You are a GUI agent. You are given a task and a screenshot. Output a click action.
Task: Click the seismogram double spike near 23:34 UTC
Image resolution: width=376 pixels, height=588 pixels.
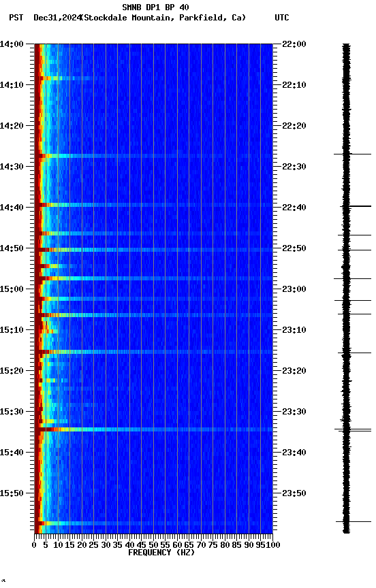353,430
